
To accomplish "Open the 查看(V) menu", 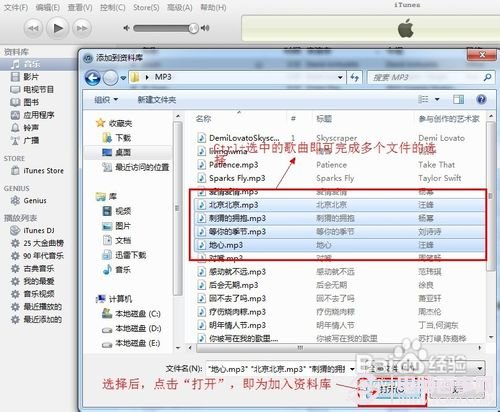I will [x=80, y=7].
